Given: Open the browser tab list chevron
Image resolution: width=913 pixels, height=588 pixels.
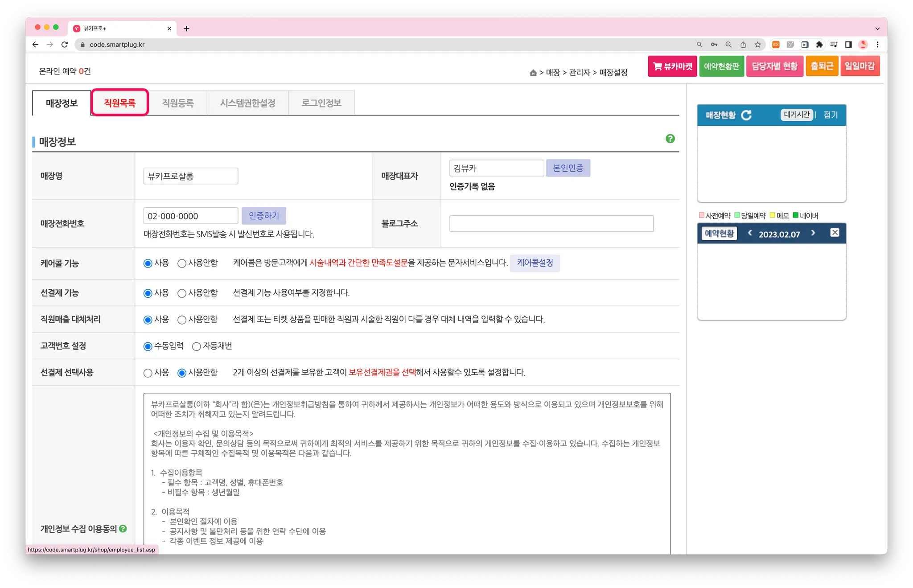Looking at the screenshot, I should click(x=877, y=29).
